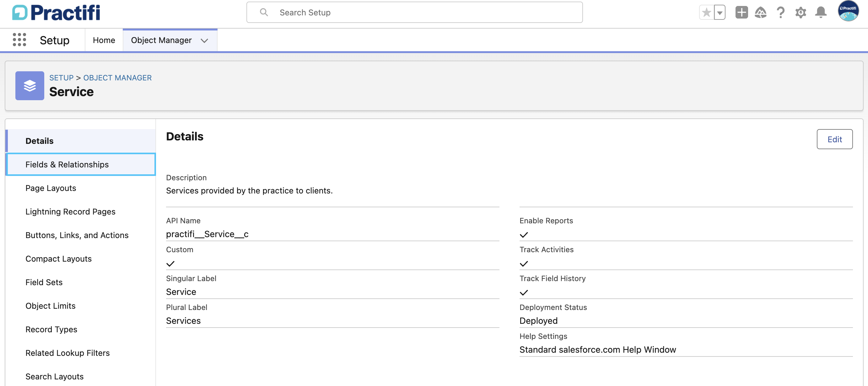Add page to favorites star

coord(707,13)
